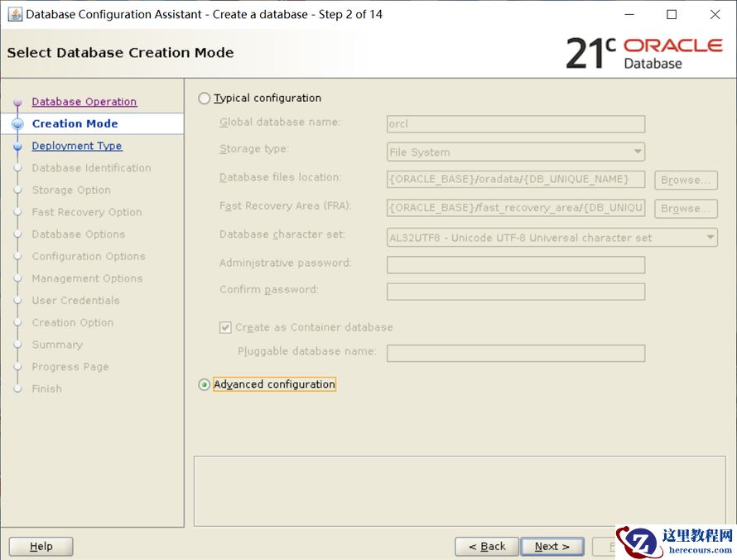Image resolution: width=737 pixels, height=560 pixels.
Task: Click the Database files location field
Action: pos(516,179)
